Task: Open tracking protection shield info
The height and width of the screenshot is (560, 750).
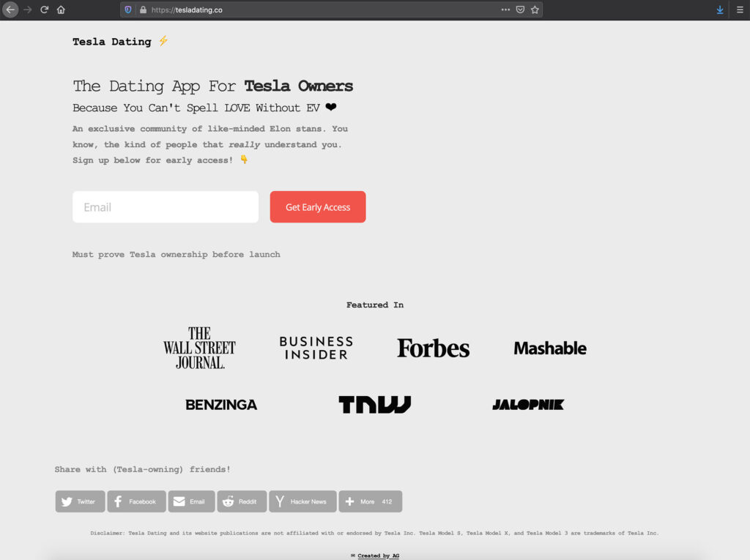Action: coord(128,10)
